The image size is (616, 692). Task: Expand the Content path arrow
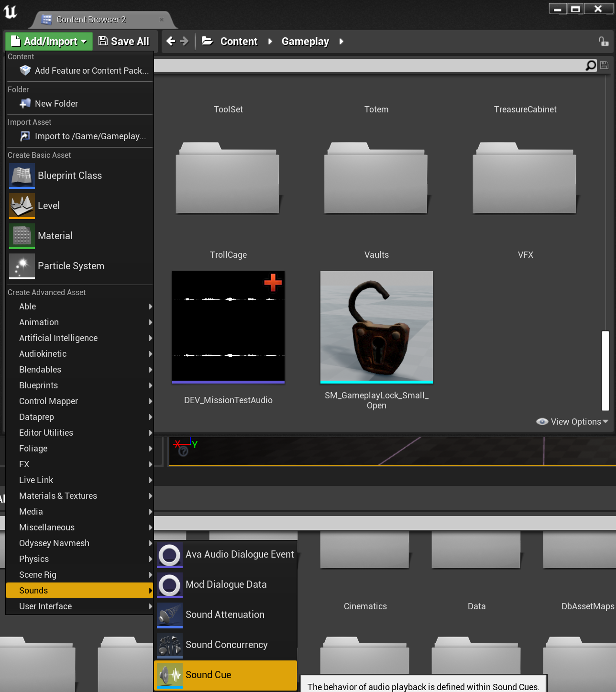tap(270, 42)
